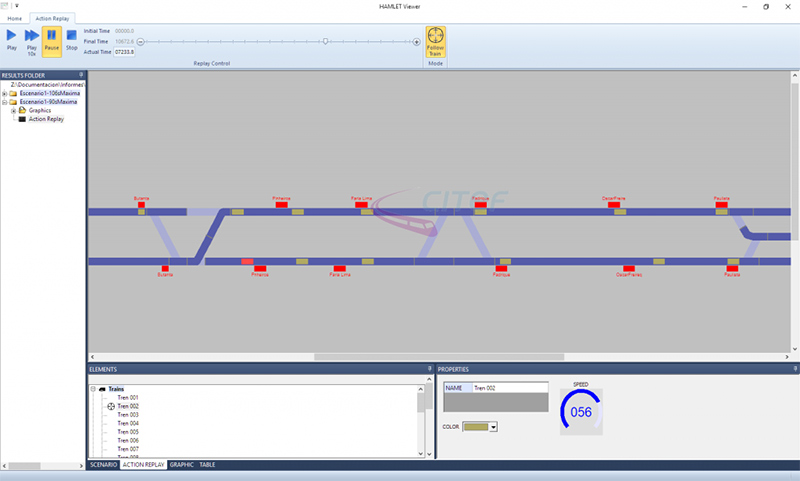
Task: Click the Play replay button
Action: [12, 39]
